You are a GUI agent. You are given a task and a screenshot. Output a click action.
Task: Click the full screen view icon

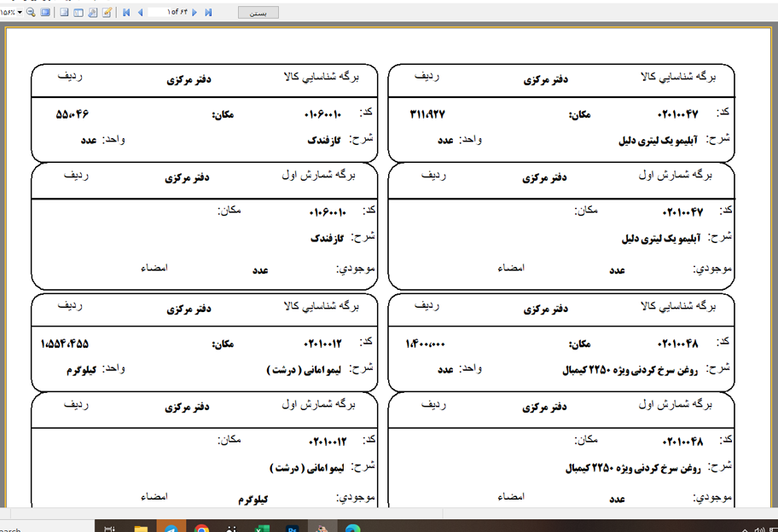[x=45, y=13]
